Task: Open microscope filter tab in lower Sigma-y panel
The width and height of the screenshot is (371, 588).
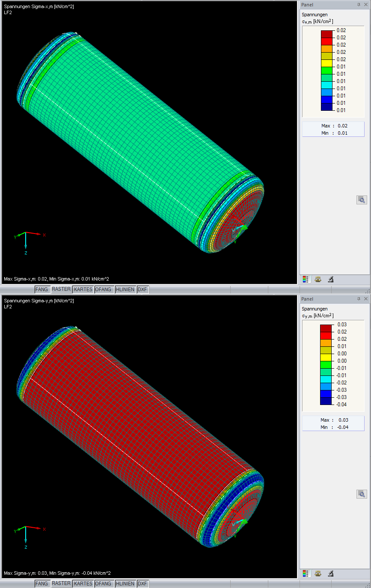Action: pyautogui.click(x=331, y=573)
